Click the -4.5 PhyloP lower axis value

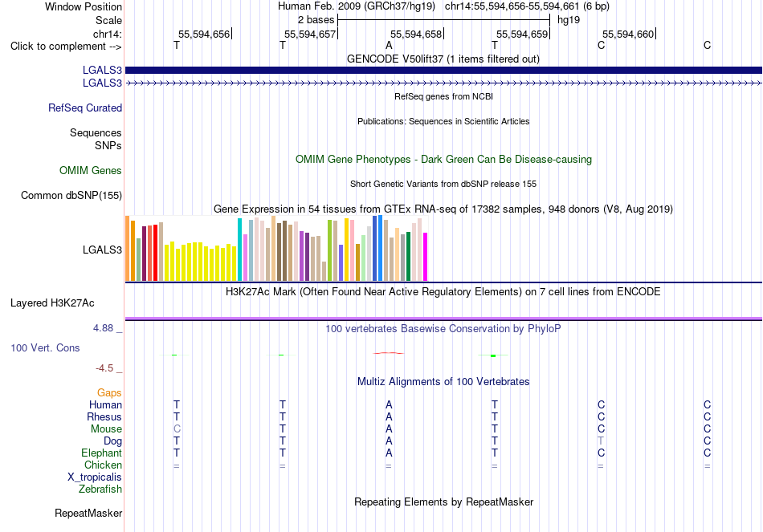tap(104, 368)
